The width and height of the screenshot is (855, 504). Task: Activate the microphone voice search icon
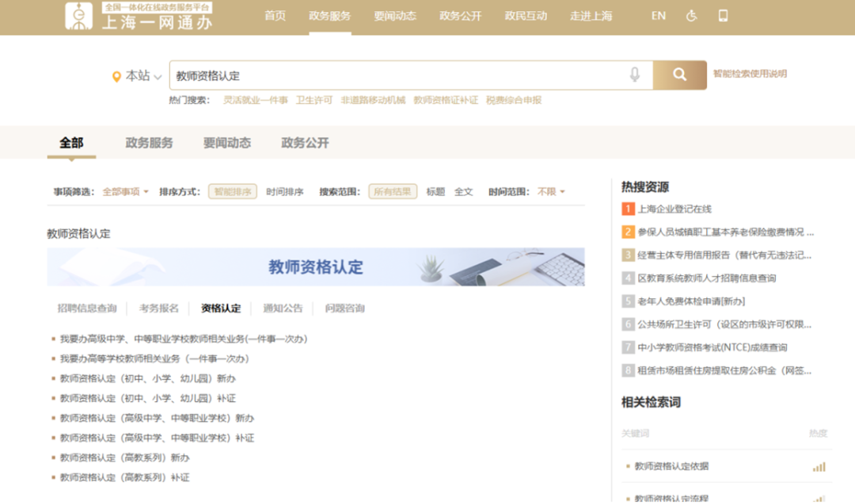pos(634,75)
